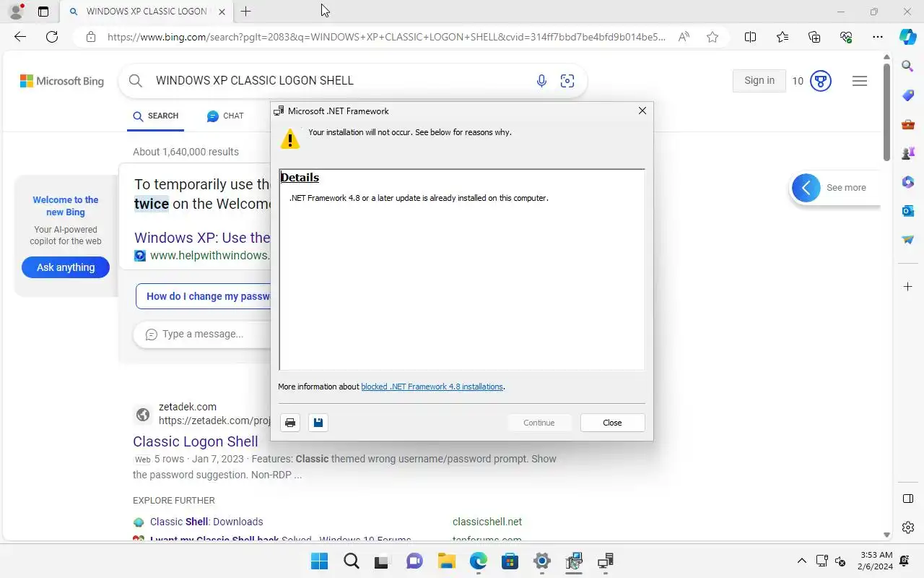This screenshot has width=924, height=578.
Task: Open Browser essentials heart icon
Action: click(846, 37)
